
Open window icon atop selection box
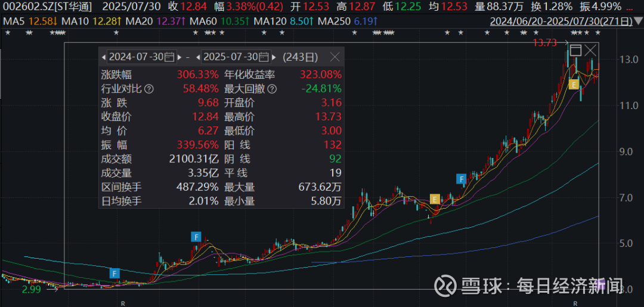[x=576, y=51]
